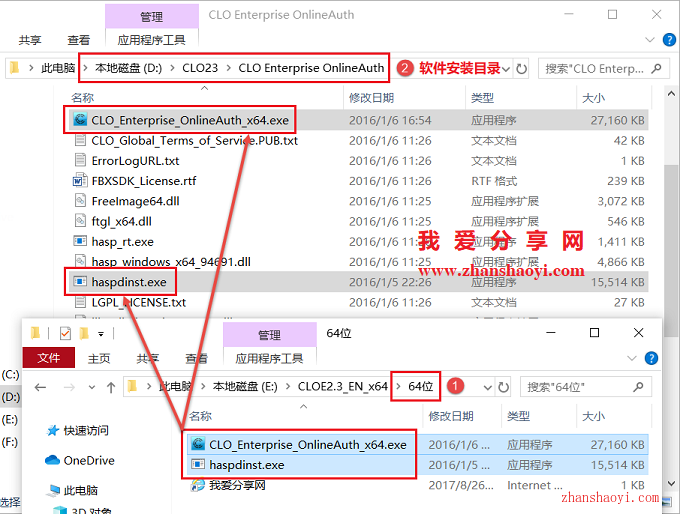Click the CLO_Global_Terms_of_Service.PUB.txt file icon

click(80, 140)
